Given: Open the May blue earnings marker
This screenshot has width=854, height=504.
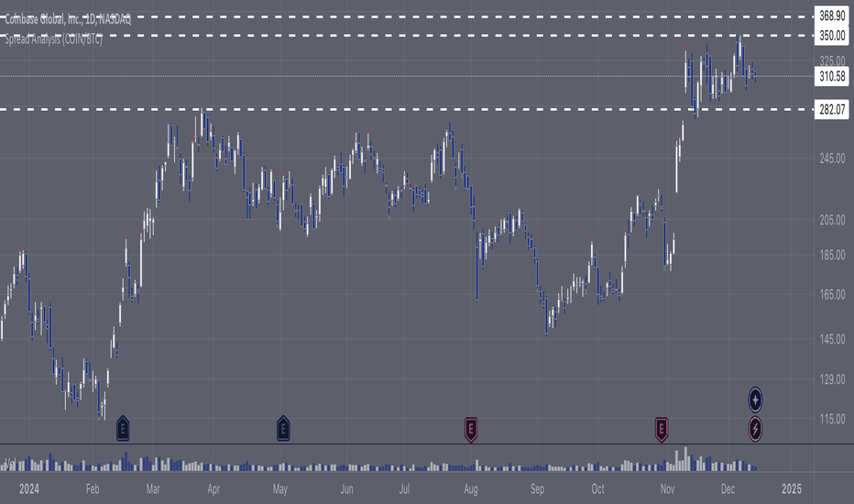Looking at the screenshot, I should pos(283,429).
